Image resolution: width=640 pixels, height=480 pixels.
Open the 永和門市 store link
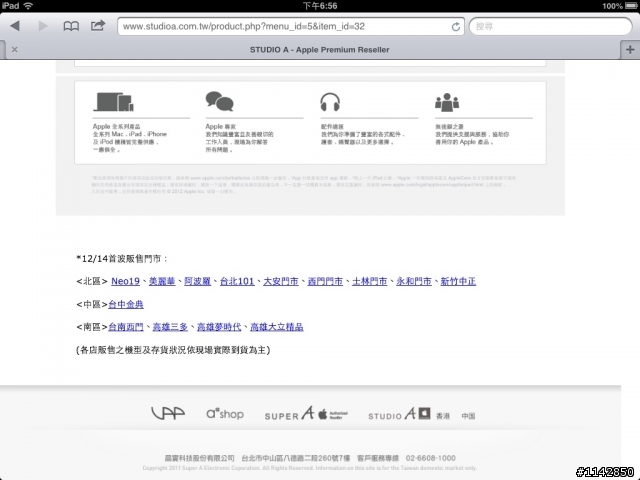pos(414,281)
